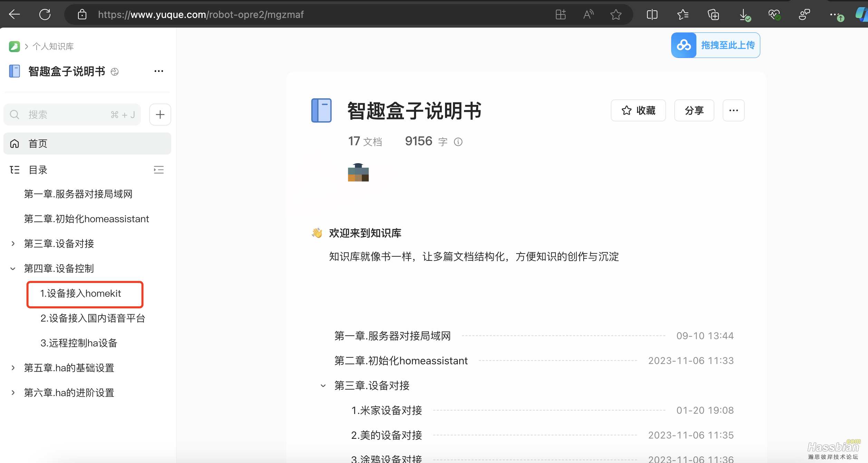Click the permission icon beside sidebar title
Screen dimensions: 868x463
115,72
